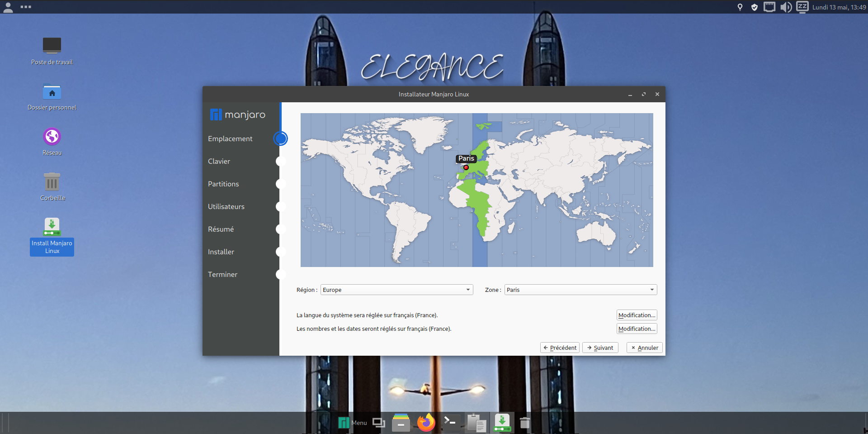Click the date and time clock in panel

point(839,7)
